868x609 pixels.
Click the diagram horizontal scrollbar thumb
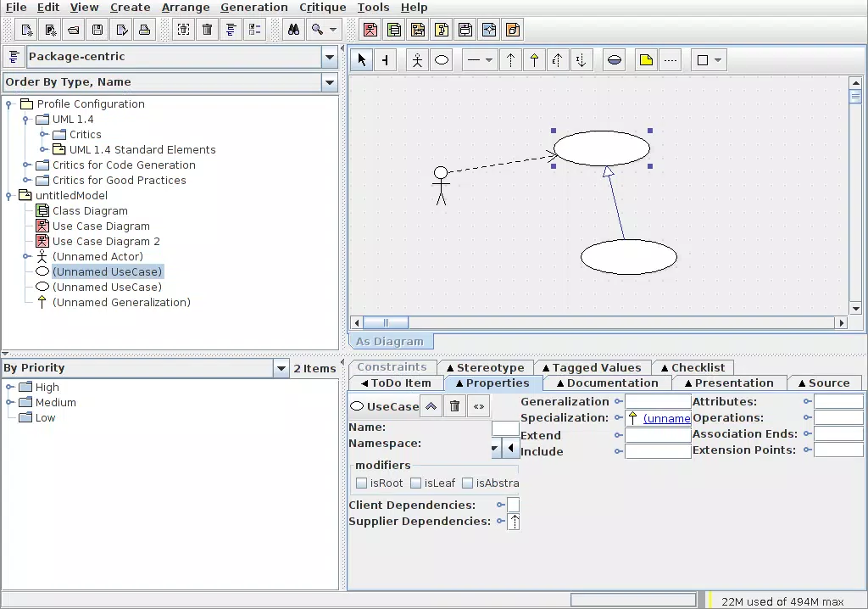tap(386, 322)
